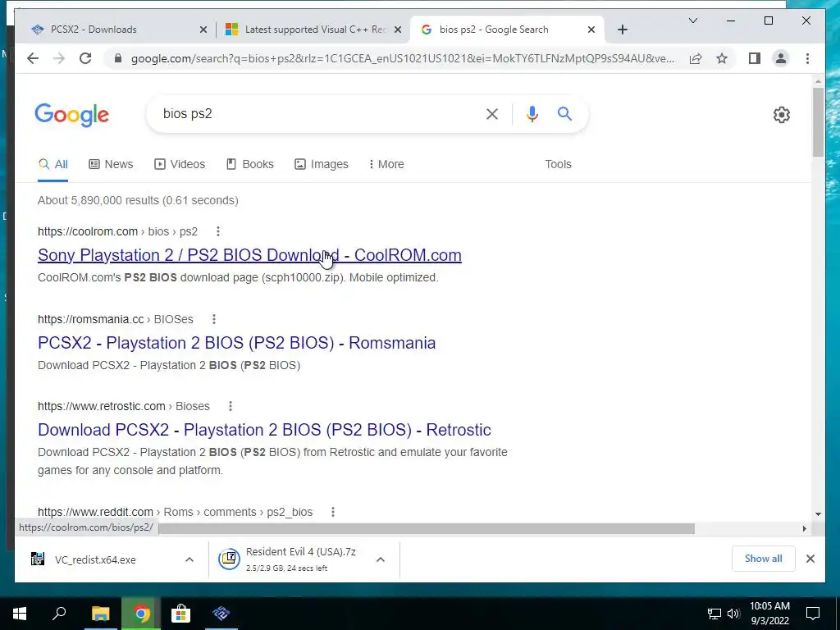840x630 pixels.
Task: Open the Chrome side panel
Action: [x=755, y=58]
